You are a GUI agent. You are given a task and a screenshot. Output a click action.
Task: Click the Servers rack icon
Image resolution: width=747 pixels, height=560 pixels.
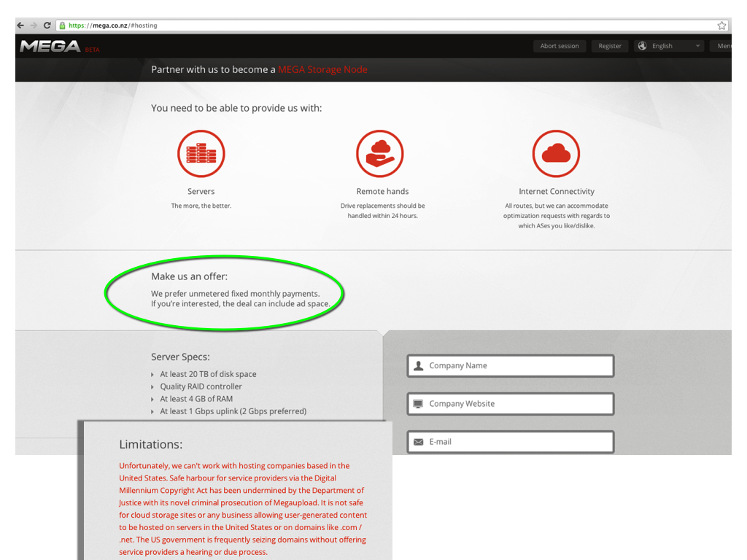(201, 153)
